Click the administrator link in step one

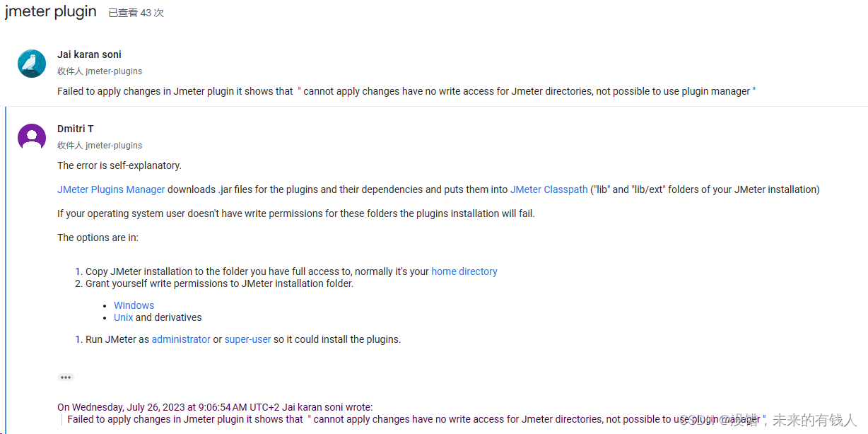(180, 339)
